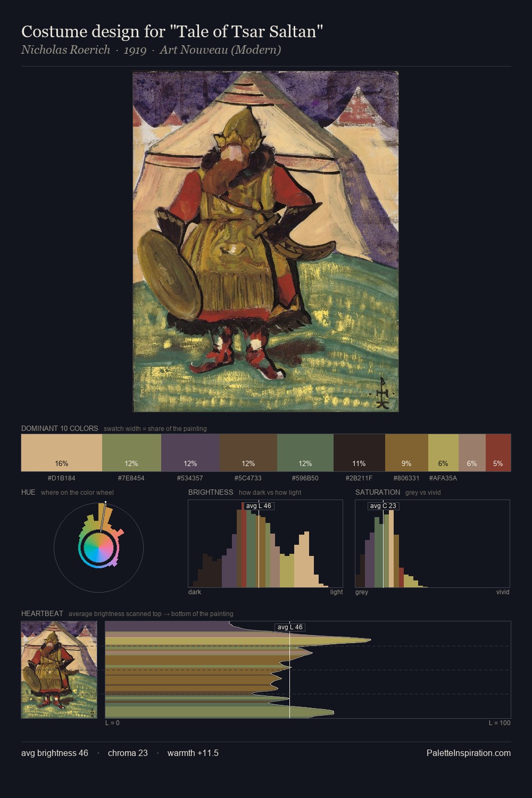
Task: Click the hue color wheel chart
Action: pyautogui.click(x=98, y=547)
